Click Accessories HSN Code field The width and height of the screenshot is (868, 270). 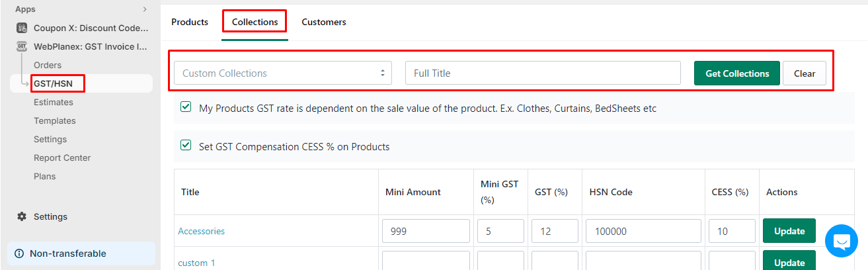click(643, 231)
